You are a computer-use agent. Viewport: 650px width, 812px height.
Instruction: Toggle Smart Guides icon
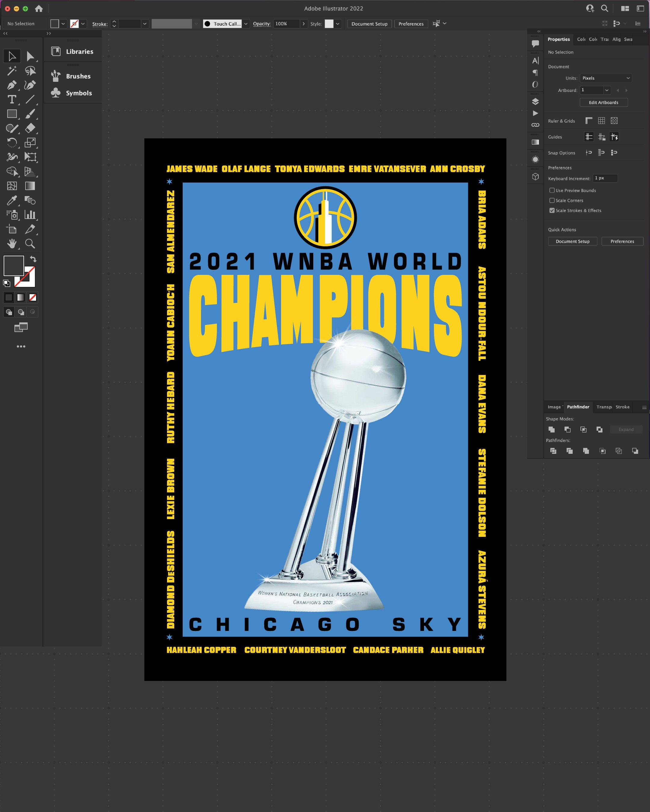614,137
